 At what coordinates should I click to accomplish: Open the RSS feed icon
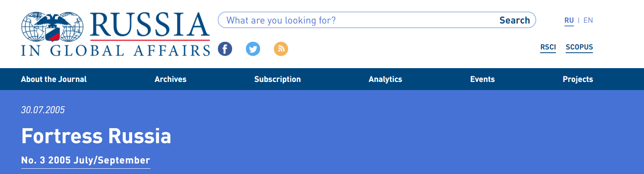(x=281, y=49)
